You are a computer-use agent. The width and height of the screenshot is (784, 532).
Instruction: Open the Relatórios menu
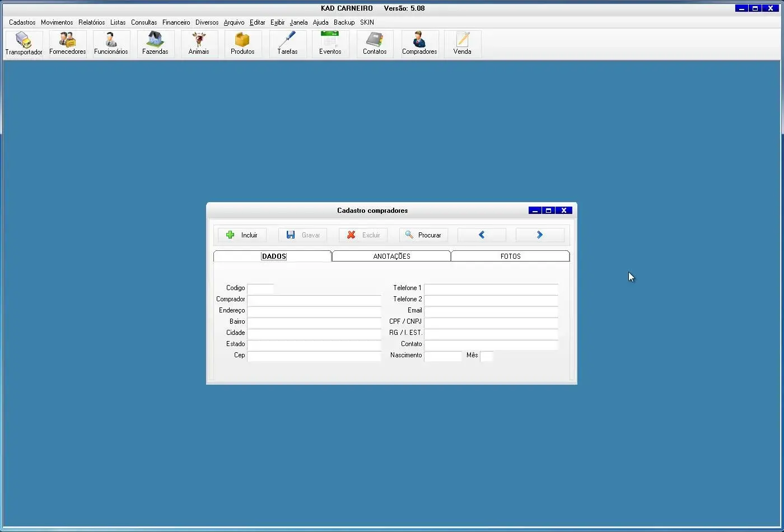click(x=91, y=22)
